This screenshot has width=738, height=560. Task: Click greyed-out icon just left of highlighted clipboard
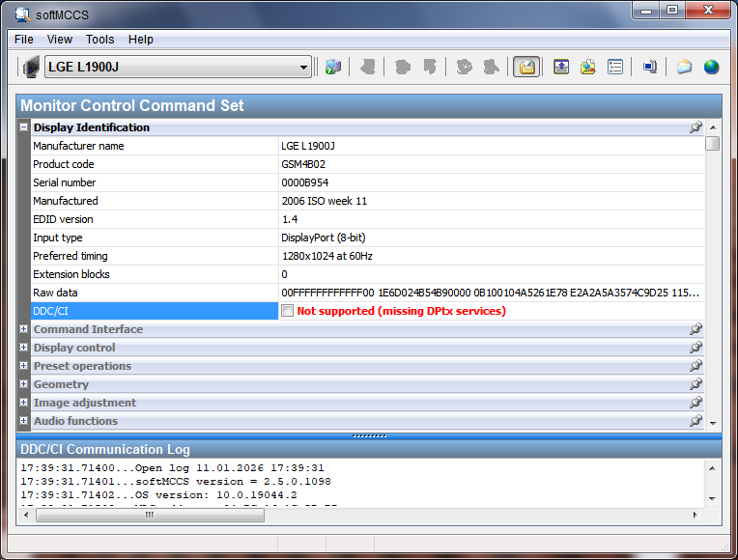pyautogui.click(x=492, y=67)
